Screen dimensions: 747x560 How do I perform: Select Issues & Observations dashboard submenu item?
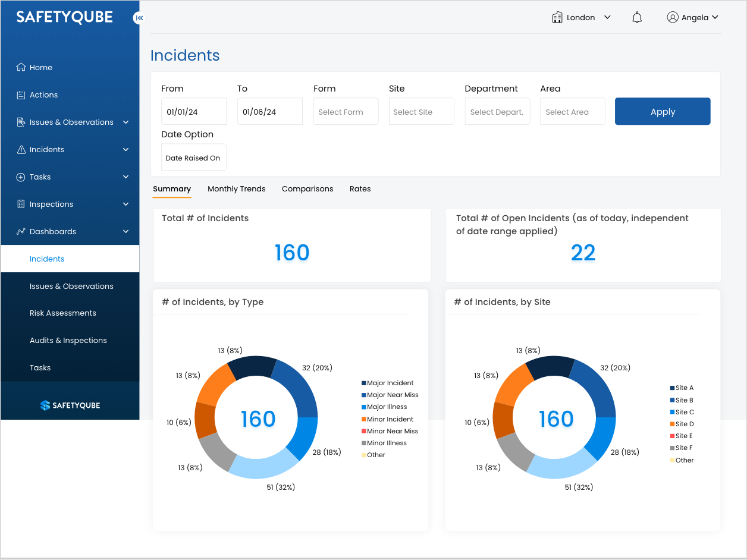tap(70, 286)
